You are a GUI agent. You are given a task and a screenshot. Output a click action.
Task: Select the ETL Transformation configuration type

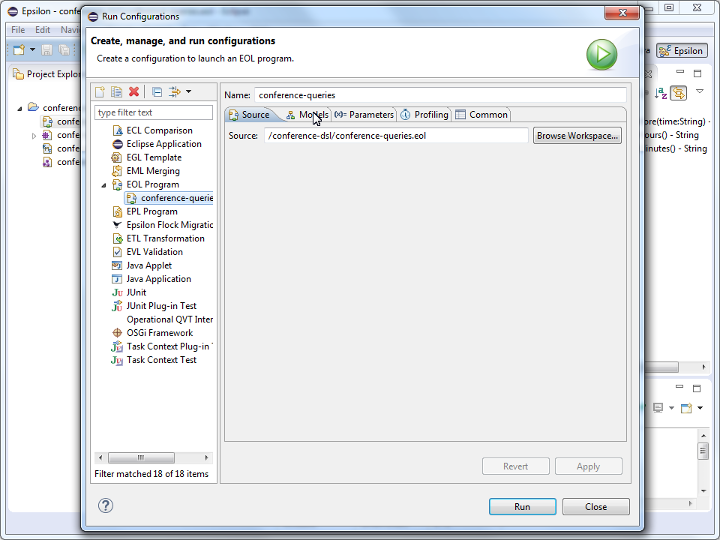coord(165,239)
